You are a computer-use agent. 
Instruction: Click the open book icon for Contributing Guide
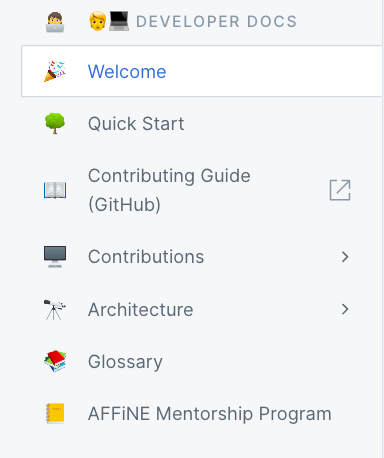[55, 190]
